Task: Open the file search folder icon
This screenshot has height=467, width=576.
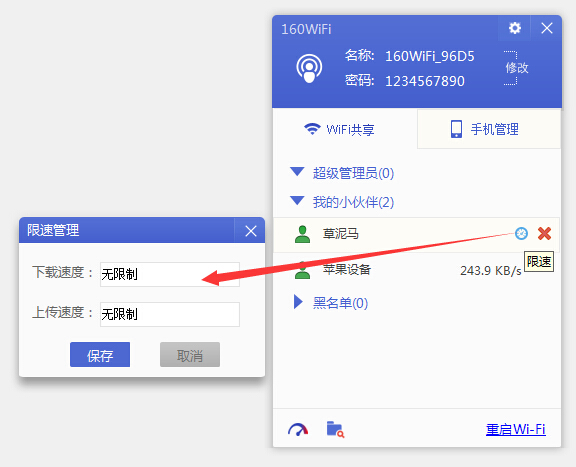Action: tap(335, 429)
